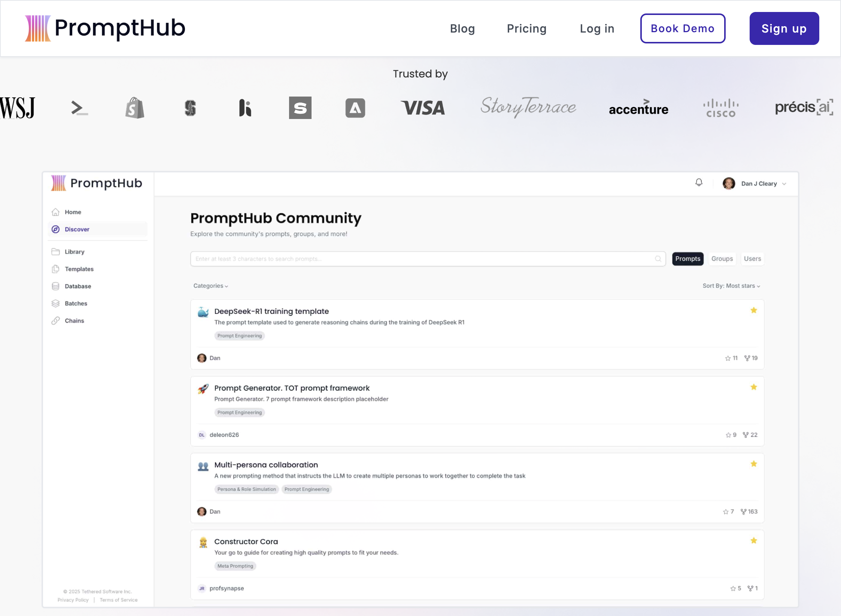Click the 22 forks count on Prompt Generator card
This screenshot has width=841, height=616.
coord(750,435)
